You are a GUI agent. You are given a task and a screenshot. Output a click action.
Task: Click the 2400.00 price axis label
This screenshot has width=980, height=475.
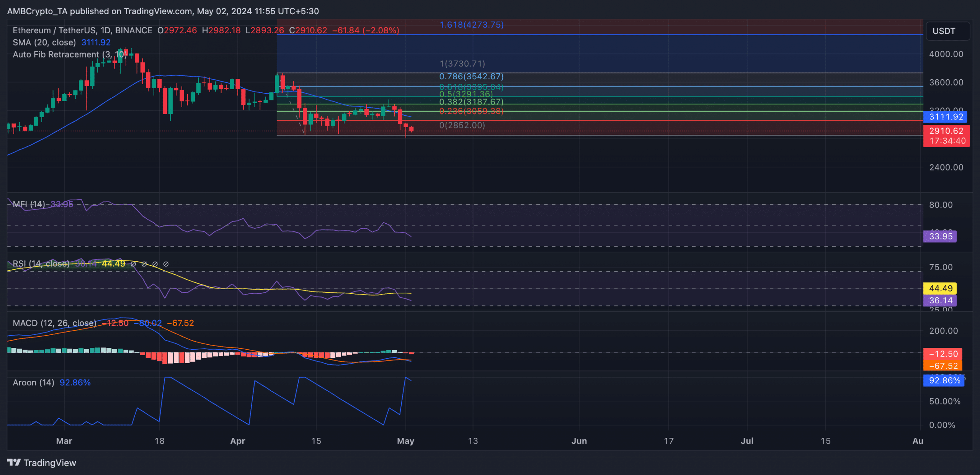[x=946, y=167]
